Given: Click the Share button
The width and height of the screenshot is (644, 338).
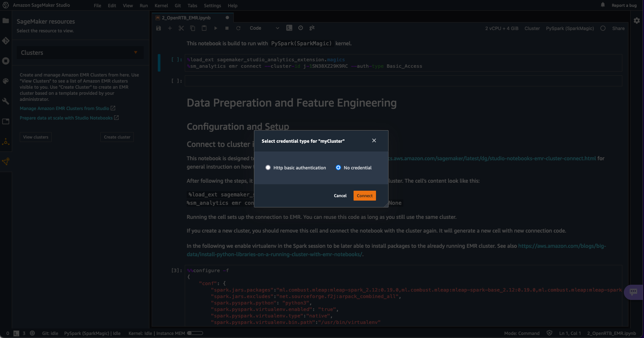Looking at the screenshot, I should click(618, 29).
